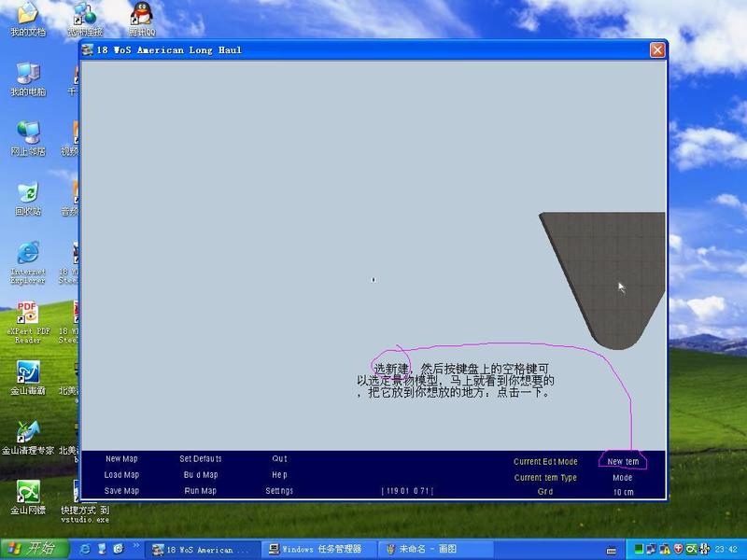Image resolution: width=747 pixels, height=560 pixels.
Task: Open My Documents desktop icon
Action: 27,15
